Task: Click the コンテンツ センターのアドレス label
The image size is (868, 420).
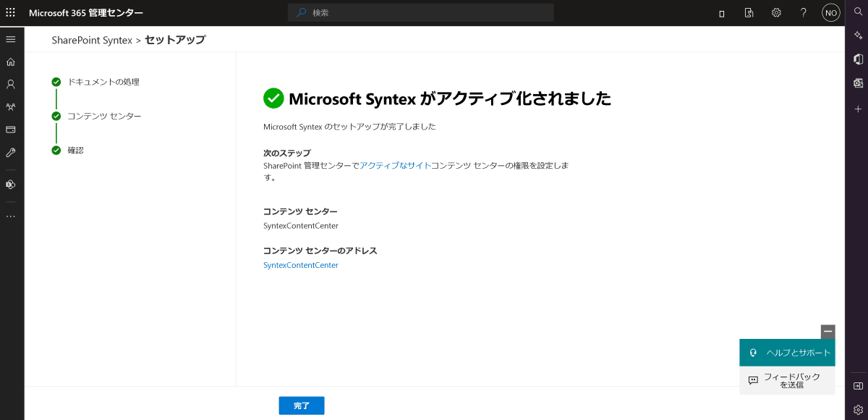Action: (320, 251)
